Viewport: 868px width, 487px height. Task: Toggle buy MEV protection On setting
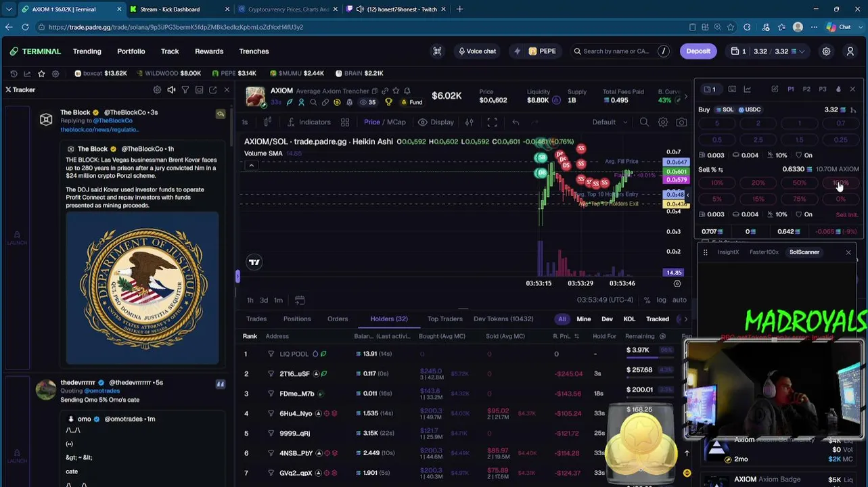[x=804, y=156]
